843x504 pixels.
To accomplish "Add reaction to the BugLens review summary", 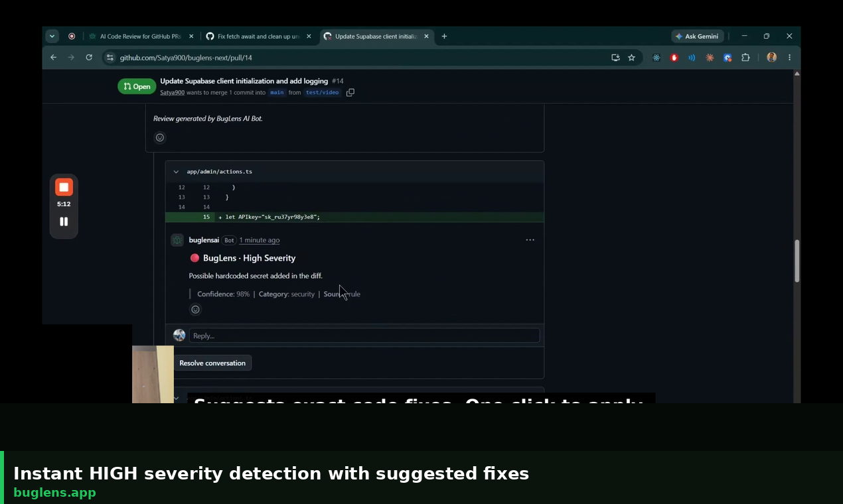I will pos(160,137).
